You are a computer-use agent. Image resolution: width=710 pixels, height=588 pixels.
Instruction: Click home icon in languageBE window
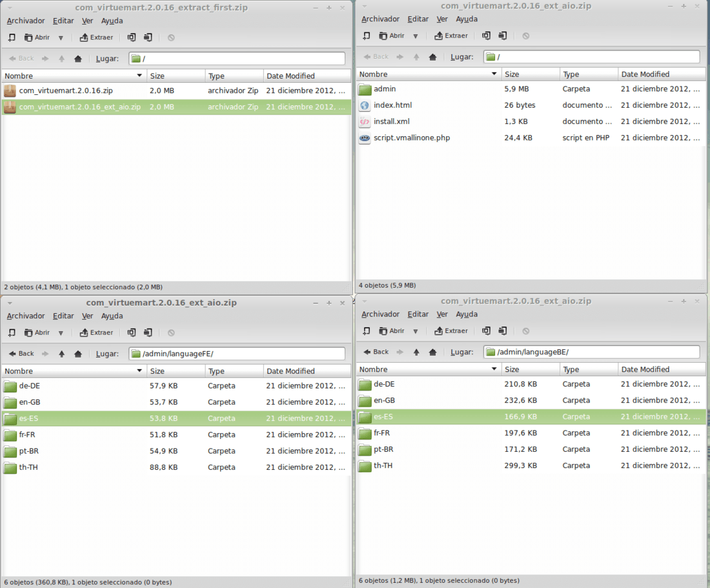pyautogui.click(x=432, y=352)
